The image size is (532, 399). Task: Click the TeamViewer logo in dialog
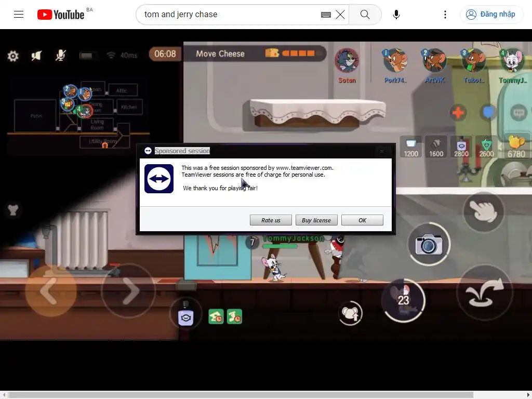[x=159, y=179]
